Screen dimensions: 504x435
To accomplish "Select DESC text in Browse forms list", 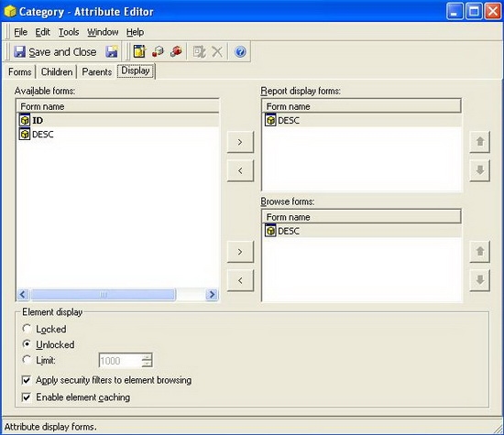I will click(289, 231).
